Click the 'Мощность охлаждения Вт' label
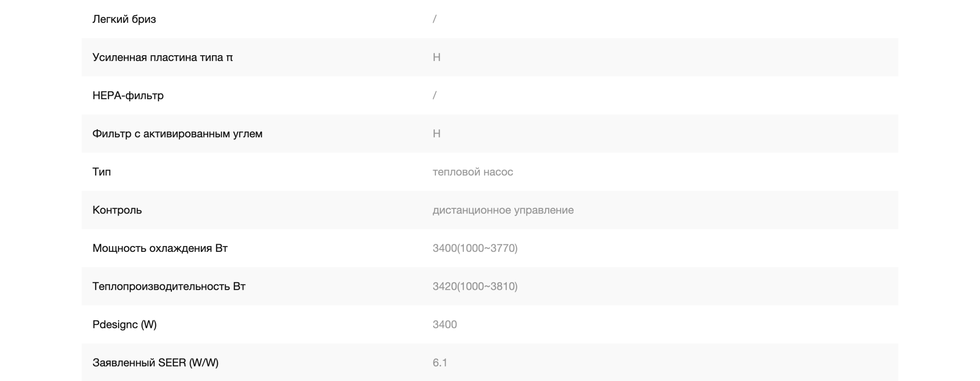 coord(160,248)
